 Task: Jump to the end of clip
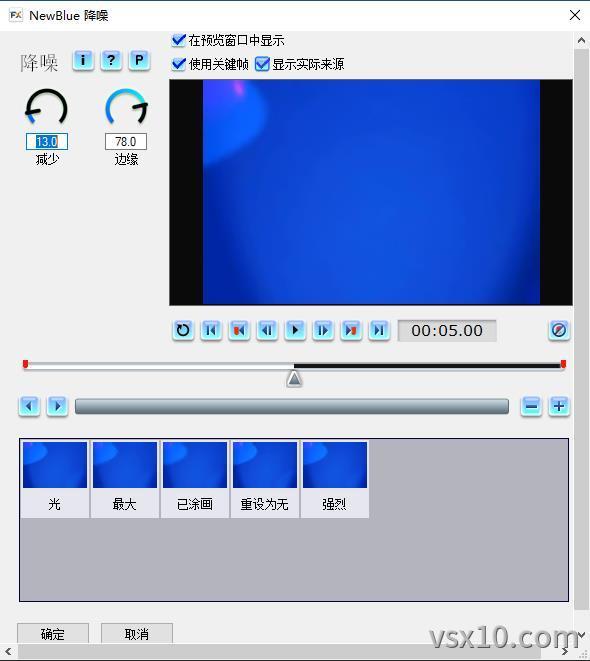click(379, 330)
